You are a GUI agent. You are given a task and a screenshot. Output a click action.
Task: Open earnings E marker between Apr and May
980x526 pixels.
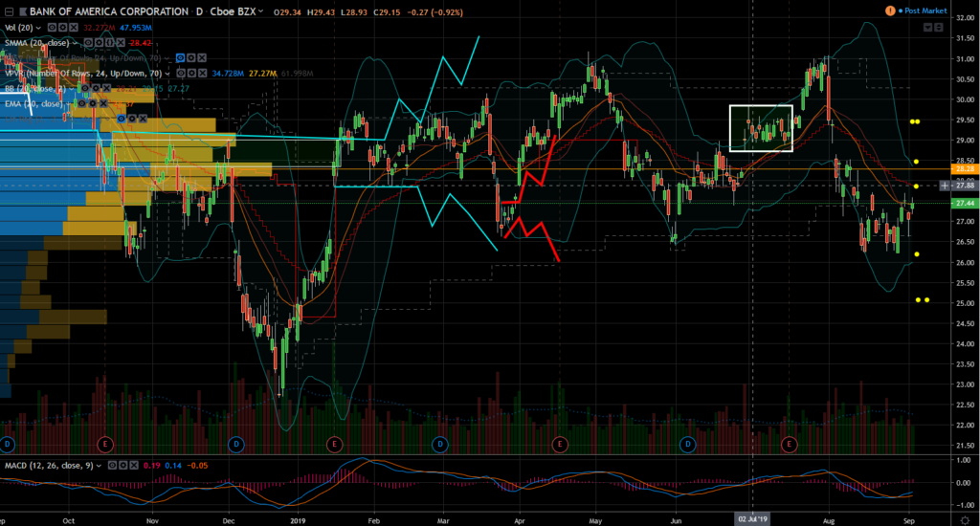coord(559,445)
